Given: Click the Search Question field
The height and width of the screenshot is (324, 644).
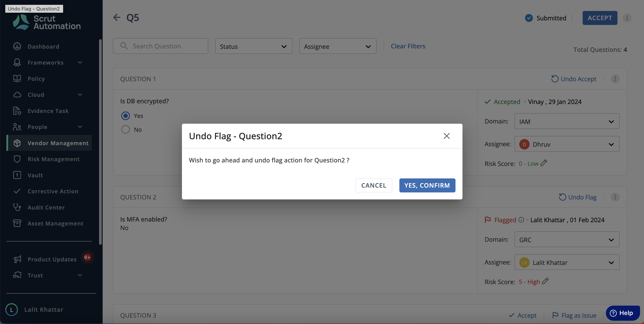Looking at the screenshot, I should [x=160, y=46].
